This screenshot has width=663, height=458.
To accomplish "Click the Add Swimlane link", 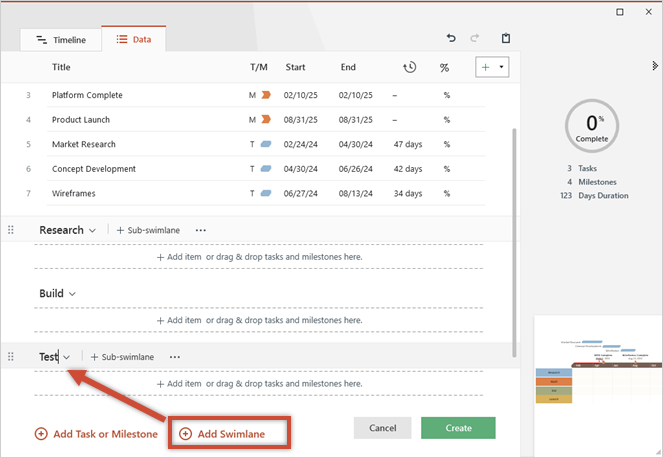I will click(x=229, y=434).
